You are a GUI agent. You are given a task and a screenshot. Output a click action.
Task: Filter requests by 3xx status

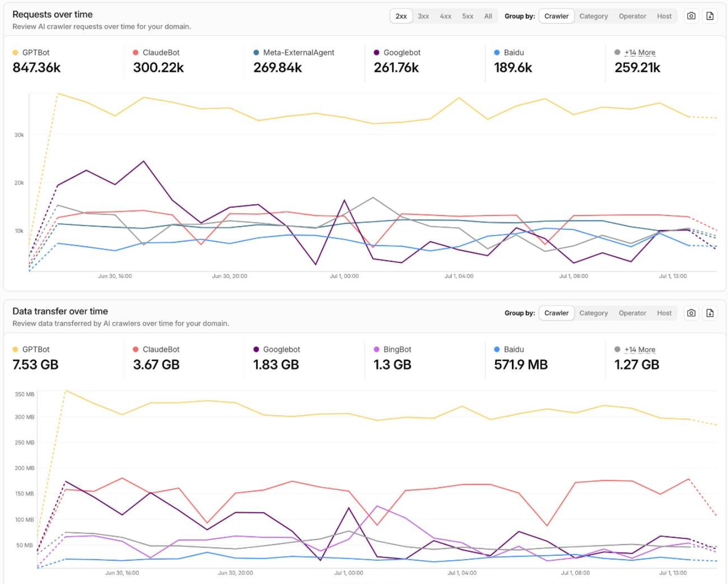tap(423, 16)
